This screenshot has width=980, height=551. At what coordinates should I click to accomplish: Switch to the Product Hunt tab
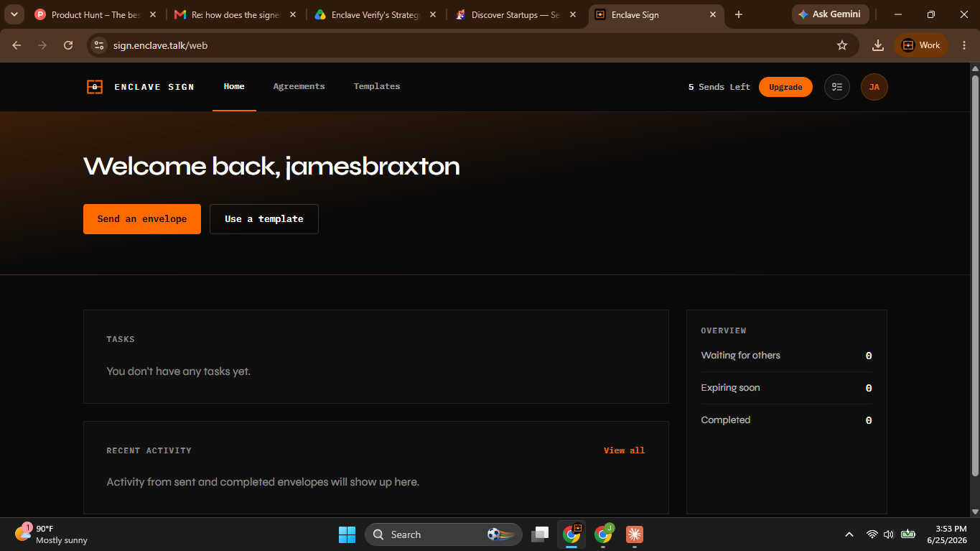[95, 14]
